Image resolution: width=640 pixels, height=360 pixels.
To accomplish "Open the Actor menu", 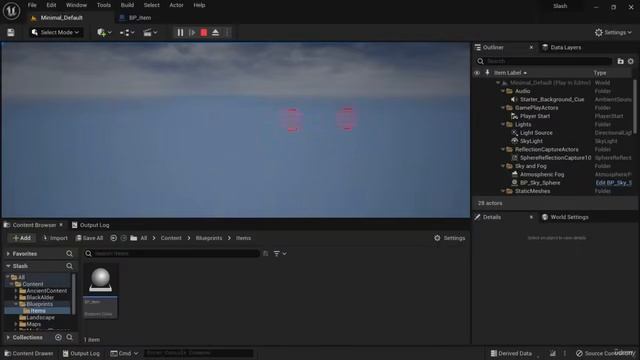I will click(176, 5).
